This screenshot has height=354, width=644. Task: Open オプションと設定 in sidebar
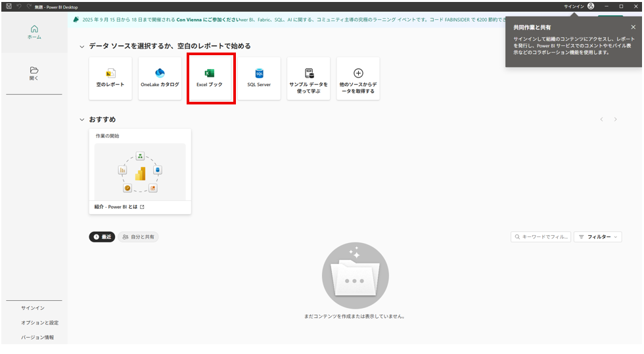[x=39, y=322]
